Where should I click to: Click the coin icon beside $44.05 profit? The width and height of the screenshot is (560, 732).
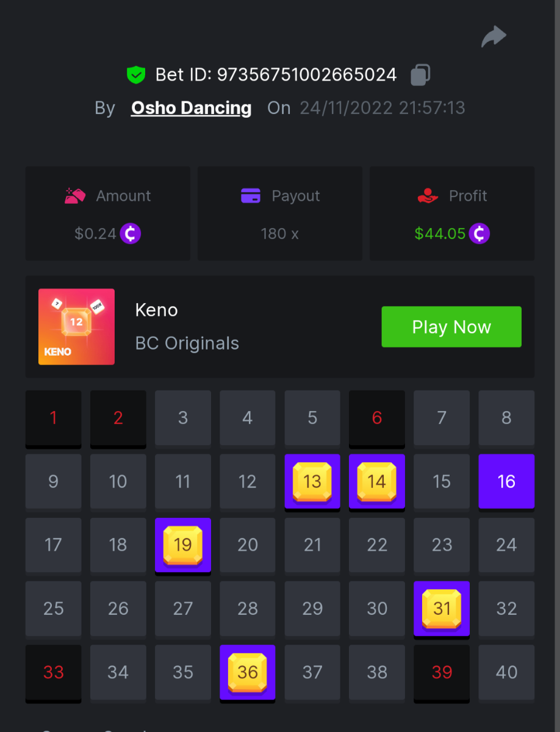tap(479, 234)
